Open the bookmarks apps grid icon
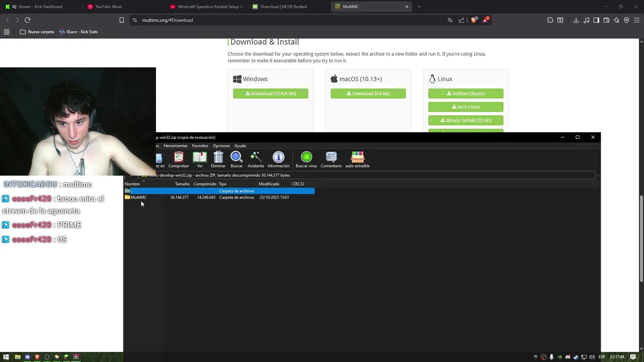 (7, 32)
